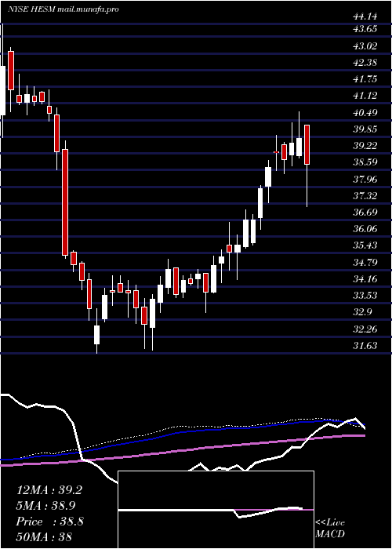Click the 35.43 price axis label
392x549 pixels.
pos(365,245)
